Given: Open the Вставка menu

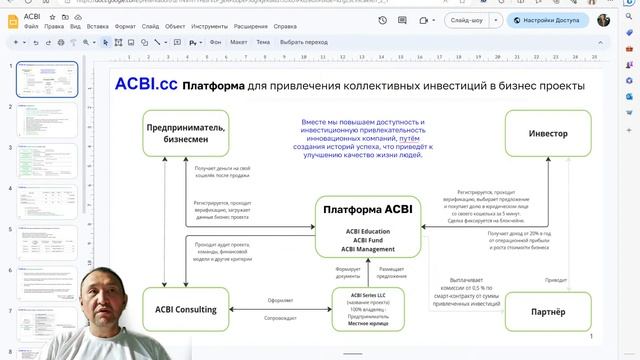Looking at the screenshot, I should click(x=98, y=27).
